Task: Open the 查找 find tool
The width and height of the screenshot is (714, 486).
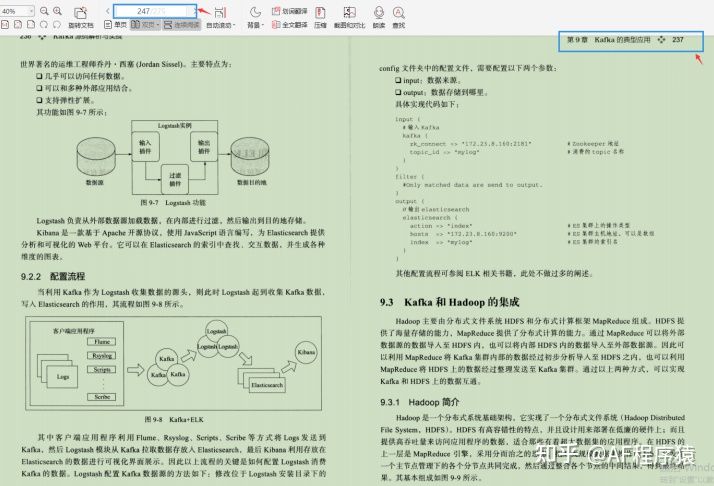Action: pyautogui.click(x=398, y=13)
